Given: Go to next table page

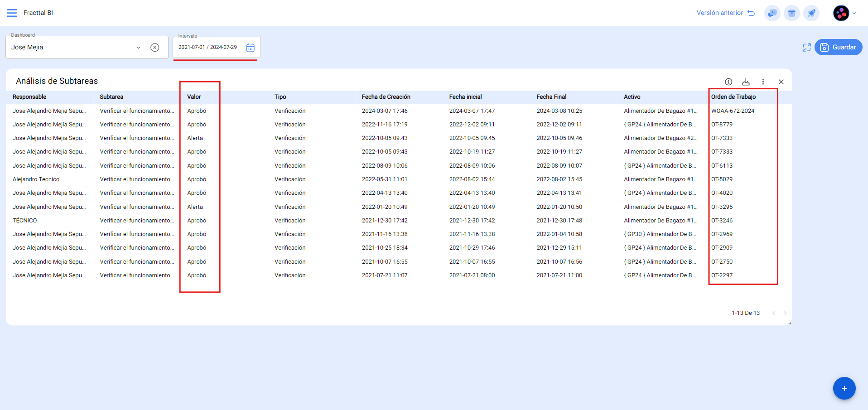Looking at the screenshot, I should click(x=785, y=313).
